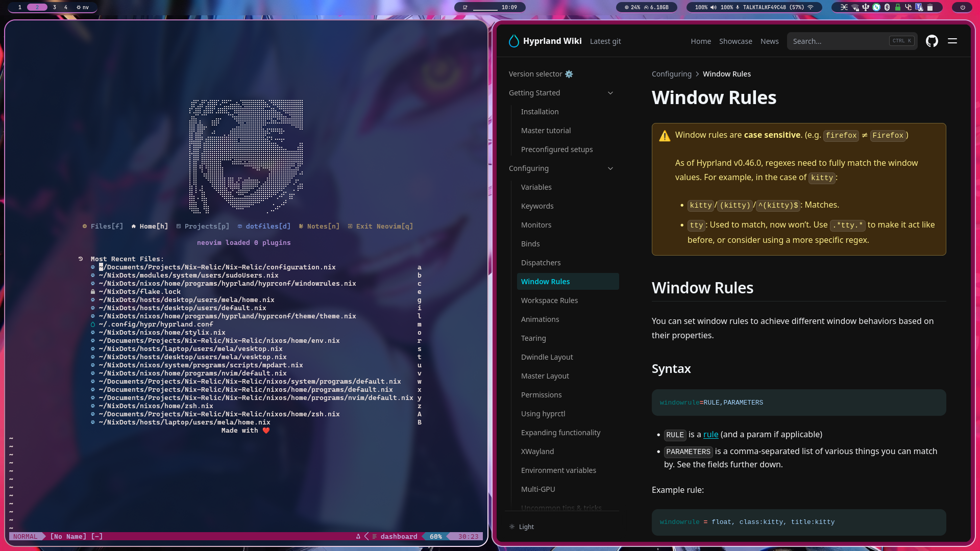The height and width of the screenshot is (551, 980).
Task: Collapse the Configuring section chevron
Action: point(610,168)
